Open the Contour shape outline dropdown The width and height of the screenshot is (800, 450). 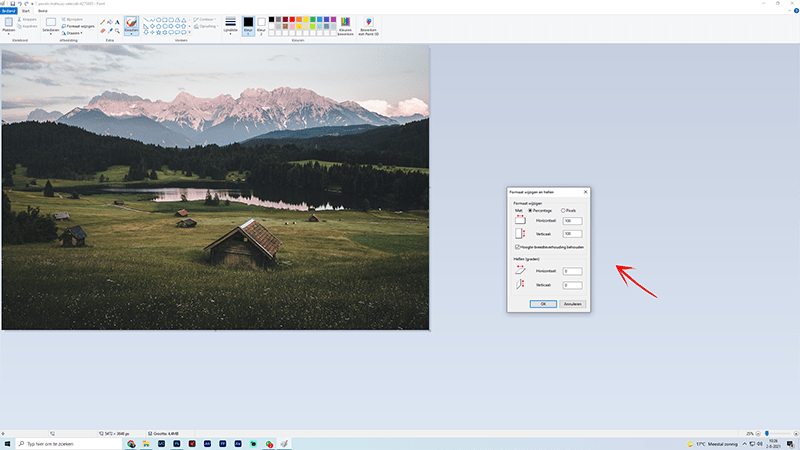click(205, 19)
